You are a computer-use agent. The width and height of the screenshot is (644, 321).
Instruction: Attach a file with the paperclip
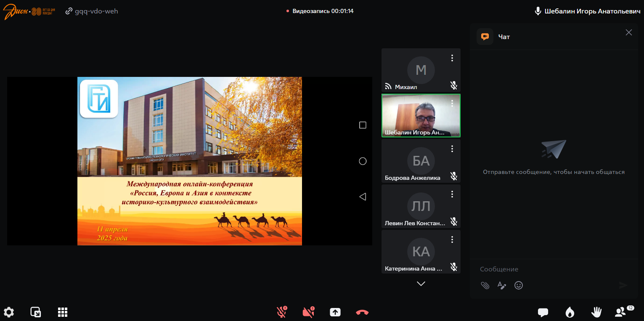point(485,285)
